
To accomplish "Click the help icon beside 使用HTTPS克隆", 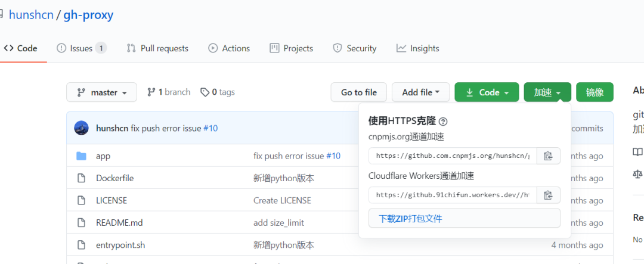I will [x=443, y=122].
